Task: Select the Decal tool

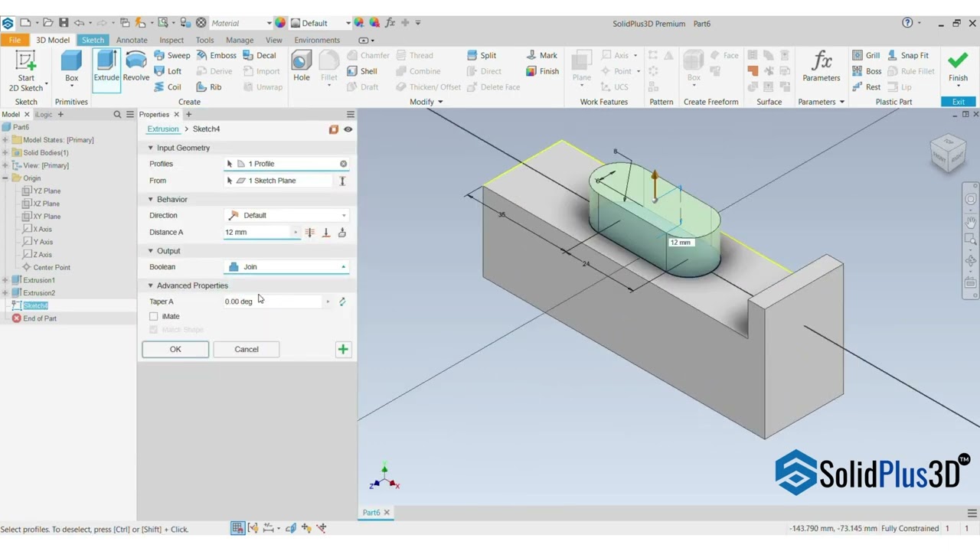Action: [x=260, y=55]
